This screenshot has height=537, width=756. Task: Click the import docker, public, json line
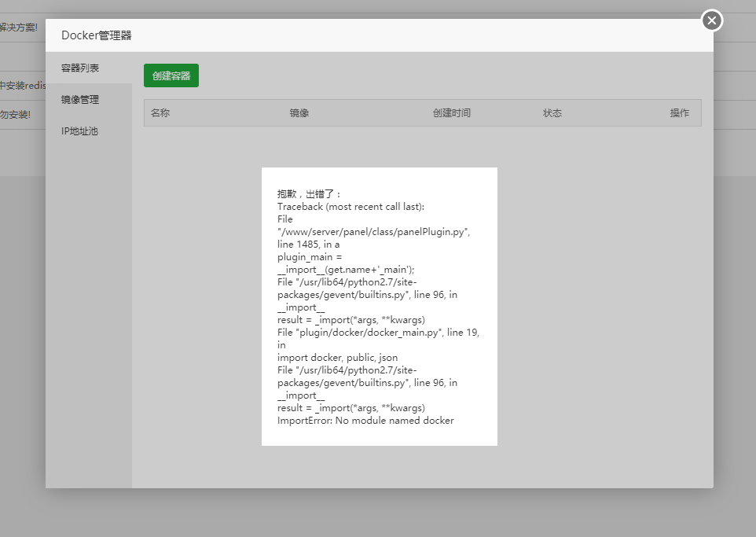(337, 358)
